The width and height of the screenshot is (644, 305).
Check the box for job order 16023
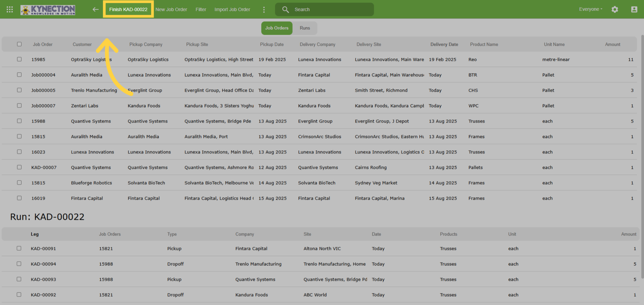point(19,152)
